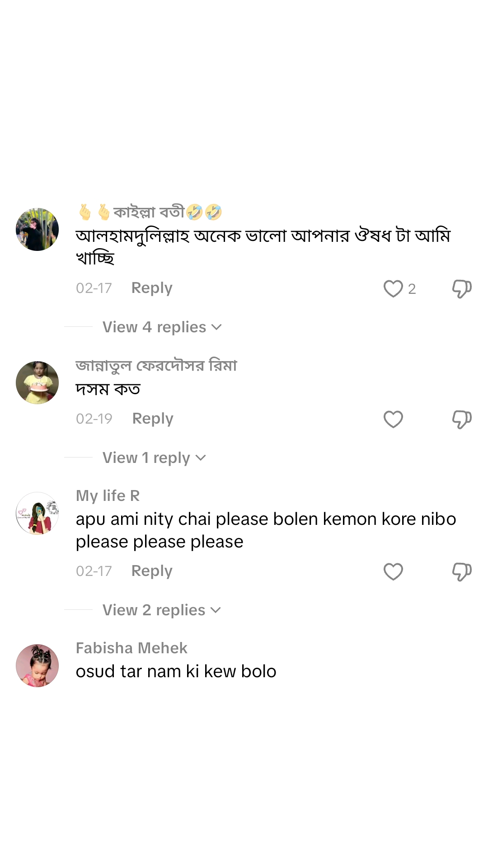Like the দসম কত comment
This screenshot has width=488, height=868.
393,419
